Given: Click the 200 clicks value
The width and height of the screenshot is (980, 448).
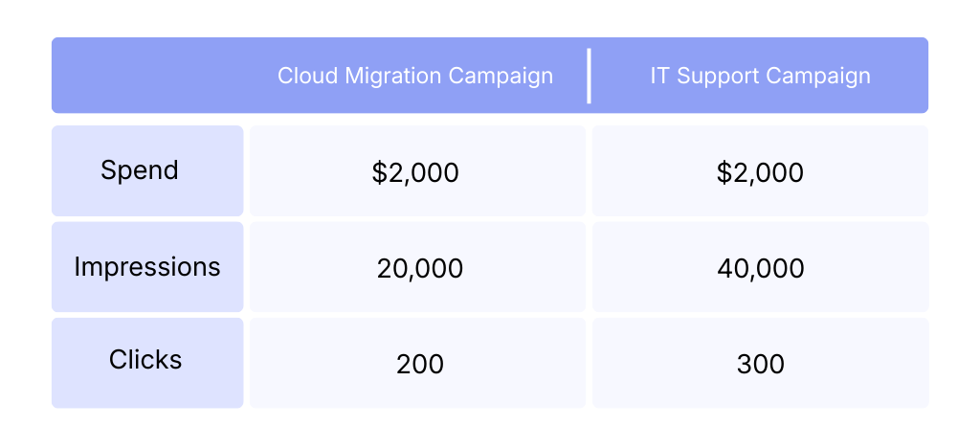Looking at the screenshot, I should pyautogui.click(x=419, y=364).
